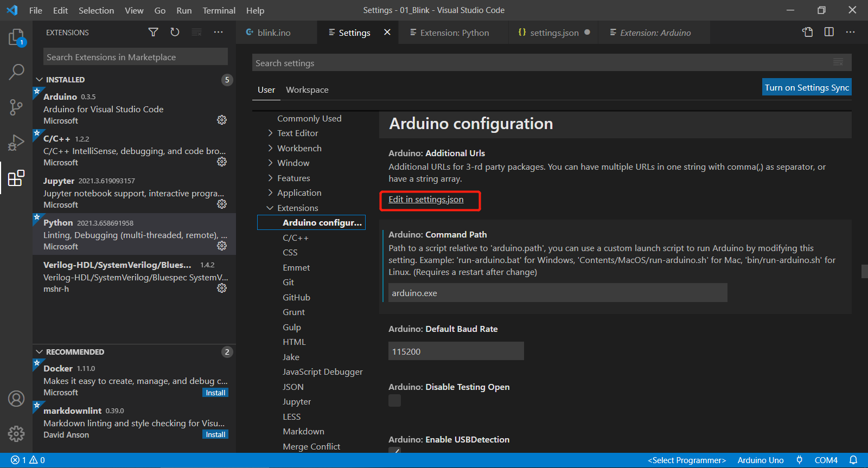Select the User settings tab

coord(266,90)
